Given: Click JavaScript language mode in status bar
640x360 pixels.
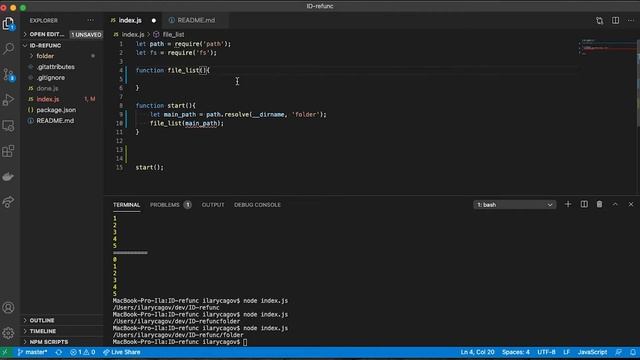Looking at the screenshot, I should (592, 352).
